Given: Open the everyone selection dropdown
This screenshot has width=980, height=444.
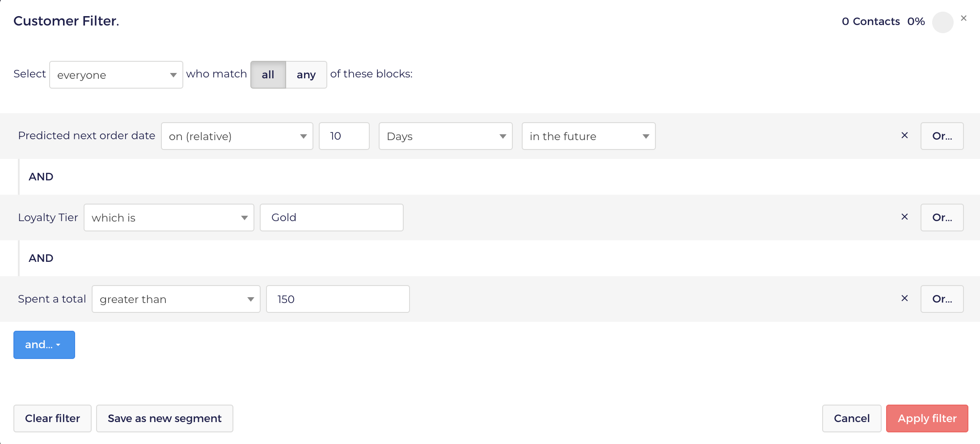Looking at the screenshot, I should click(x=116, y=75).
